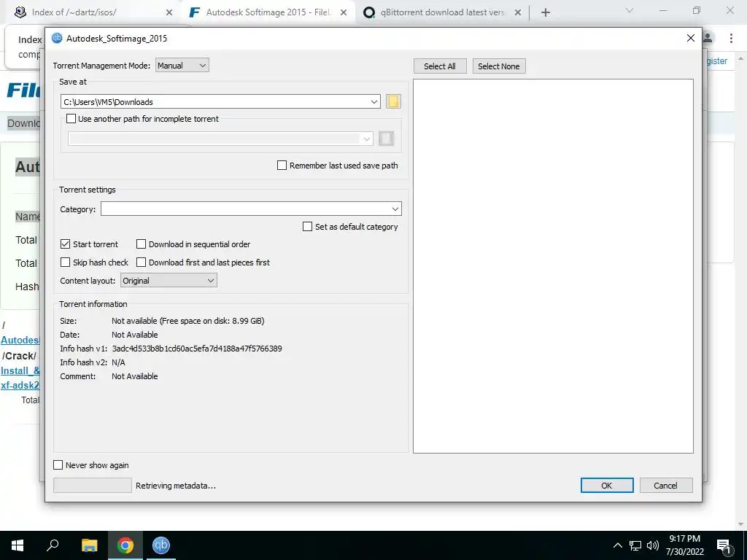Open Content layout dropdown
747x560 pixels.
[x=169, y=281]
